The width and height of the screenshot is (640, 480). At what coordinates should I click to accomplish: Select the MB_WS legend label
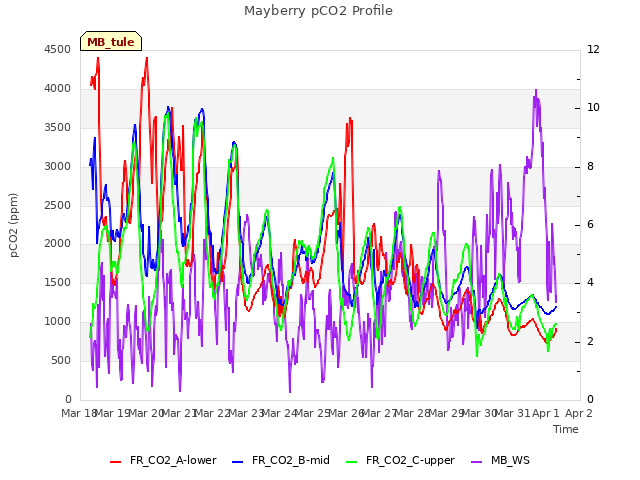(x=510, y=460)
